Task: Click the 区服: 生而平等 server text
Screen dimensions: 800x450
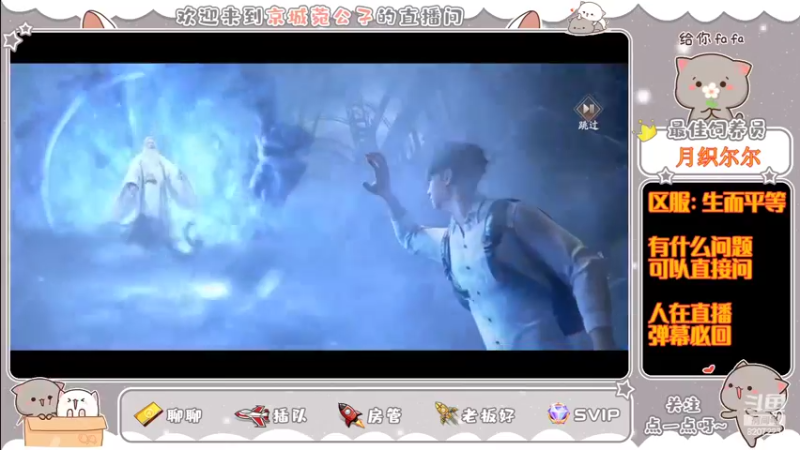Action: (x=717, y=203)
